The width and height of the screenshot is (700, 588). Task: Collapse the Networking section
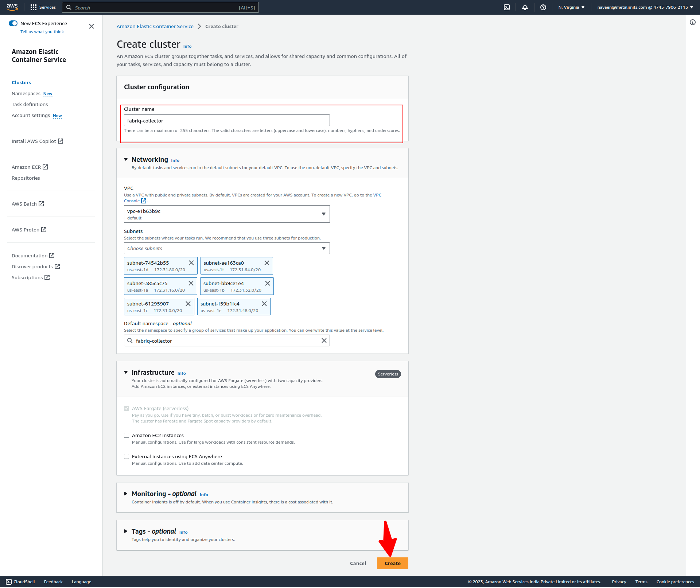point(126,160)
